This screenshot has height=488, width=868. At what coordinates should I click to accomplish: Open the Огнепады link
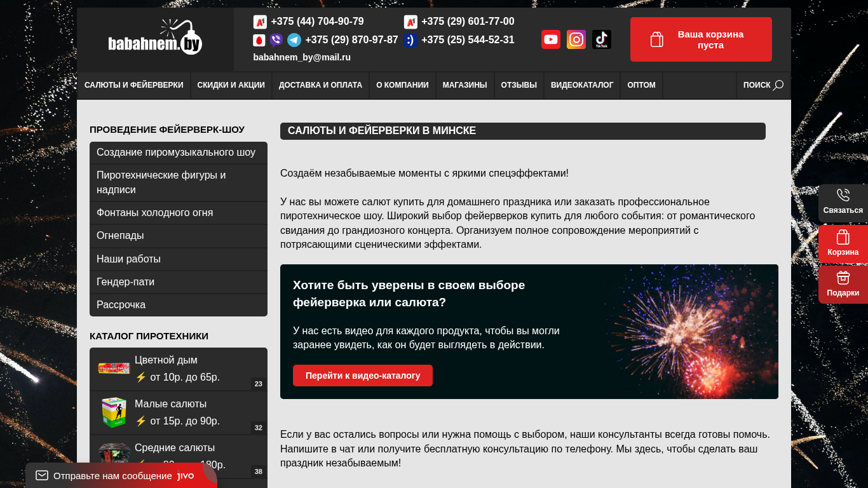[x=179, y=236]
